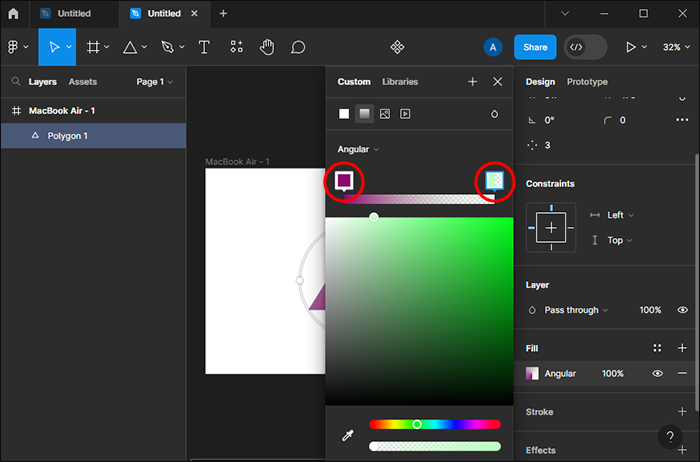Select the Hand tool
This screenshot has height=462, width=700.
[267, 47]
